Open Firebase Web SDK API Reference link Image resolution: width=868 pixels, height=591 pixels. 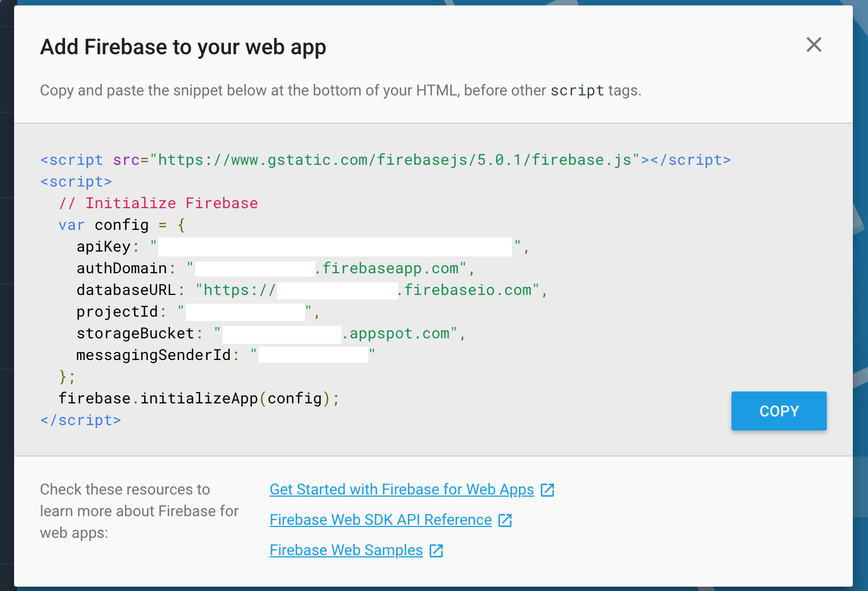point(381,520)
